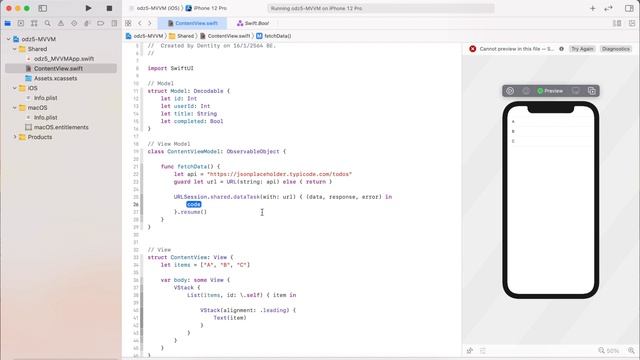The width and height of the screenshot is (640, 360).
Task: Open the related items grid menu
Action: [x=128, y=23]
